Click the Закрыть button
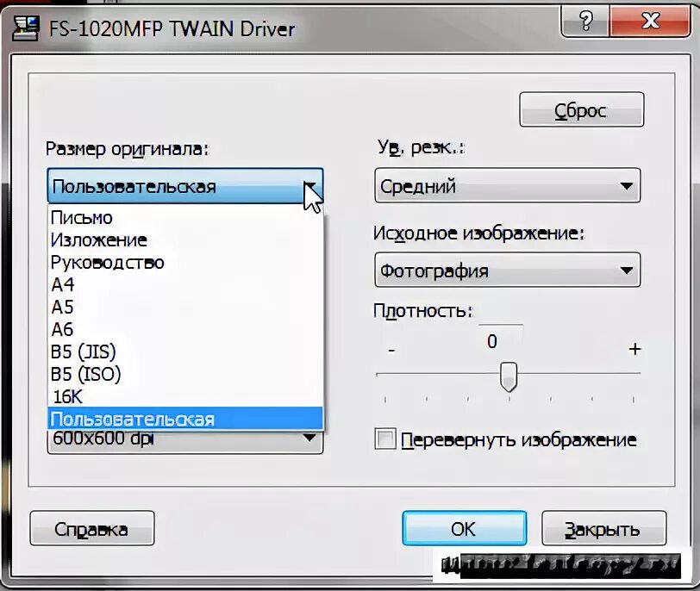This screenshot has width=700, height=591. click(x=603, y=529)
